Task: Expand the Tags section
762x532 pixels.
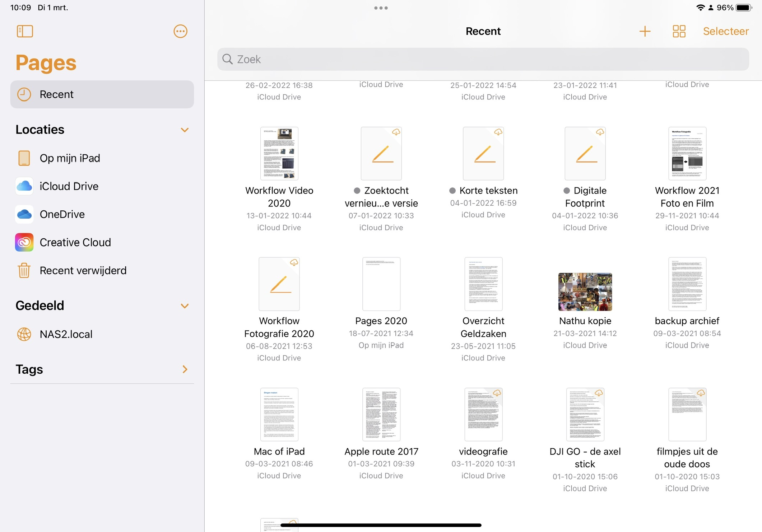Action: pos(185,369)
